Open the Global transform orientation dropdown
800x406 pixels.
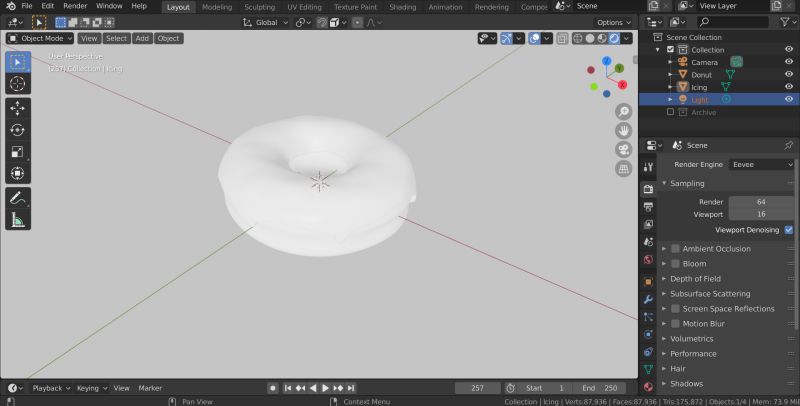[x=265, y=22]
